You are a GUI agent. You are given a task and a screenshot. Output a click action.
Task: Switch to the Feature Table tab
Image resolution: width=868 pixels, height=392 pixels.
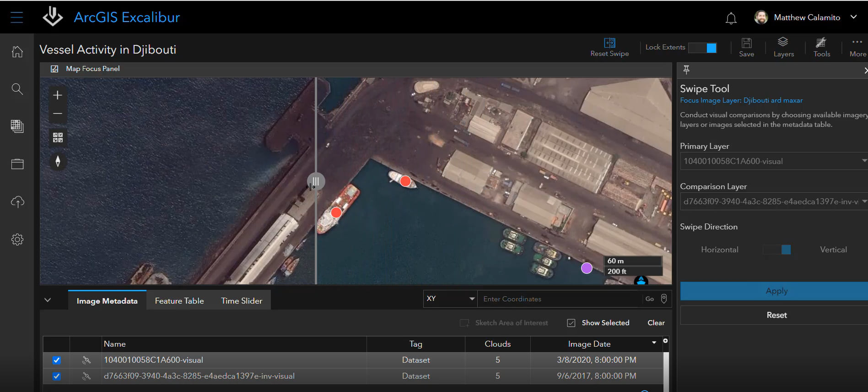pyautogui.click(x=179, y=301)
